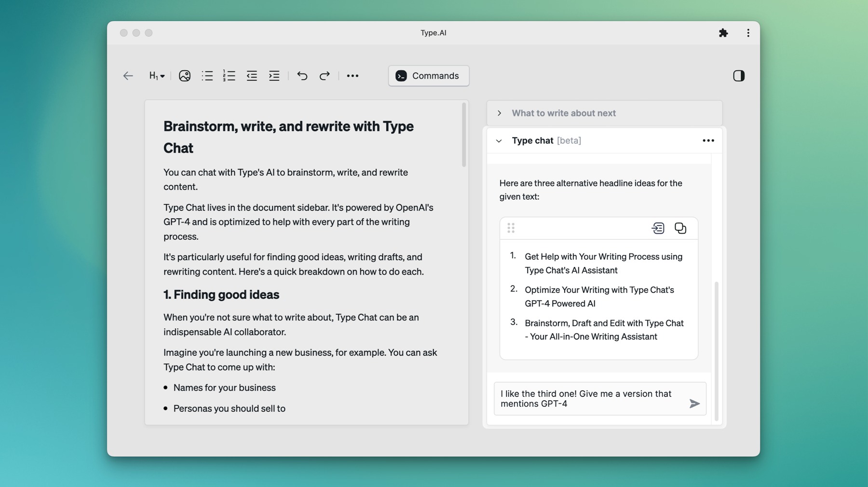Click the document editor scrollbar
Image resolution: width=868 pixels, height=487 pixels.
(x=464, y=135)
